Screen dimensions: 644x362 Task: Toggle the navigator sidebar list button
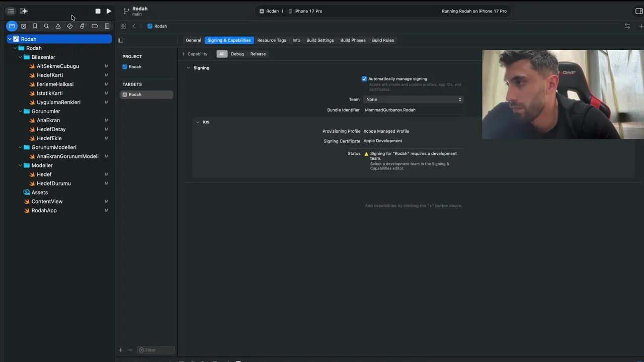coord(11,11)
